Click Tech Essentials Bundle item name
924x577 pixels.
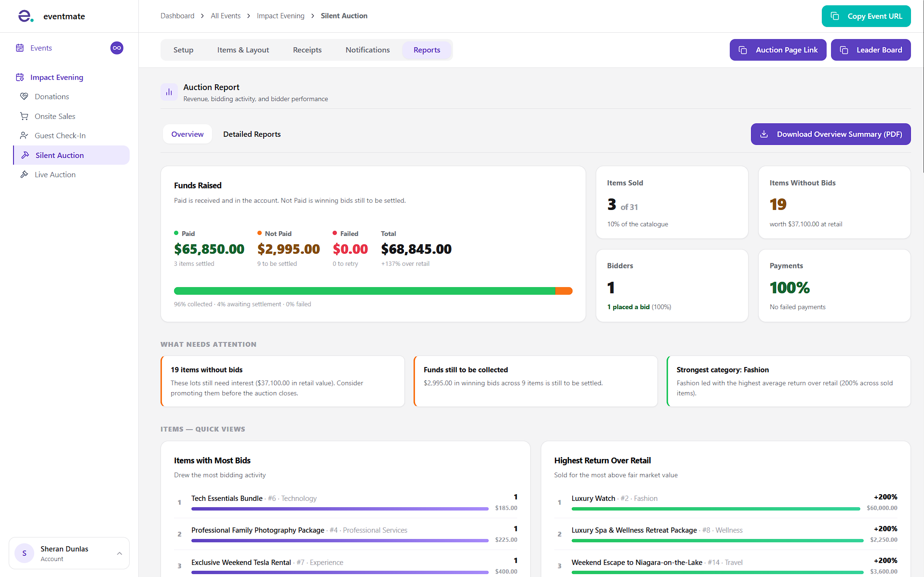pos(227,498)
